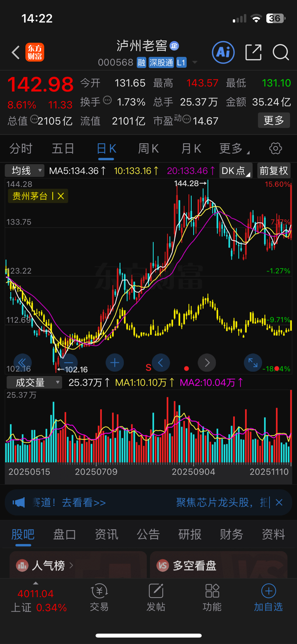The width and height of the screenshot is (297, 644).
Task: Tap the 贵州茅台 overlay label
Action: coord(30,196)
